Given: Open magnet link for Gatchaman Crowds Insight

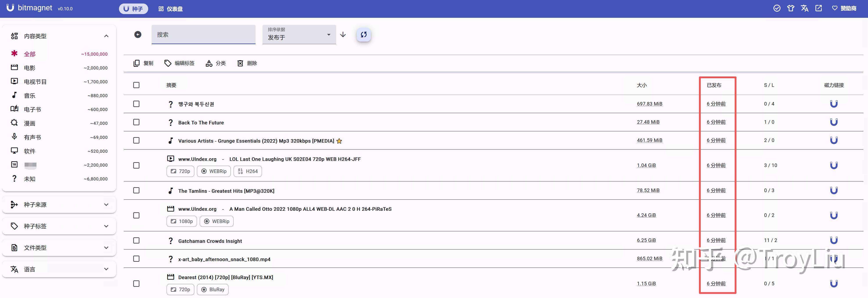Looking at the screenshot, I should pos(834,240).
